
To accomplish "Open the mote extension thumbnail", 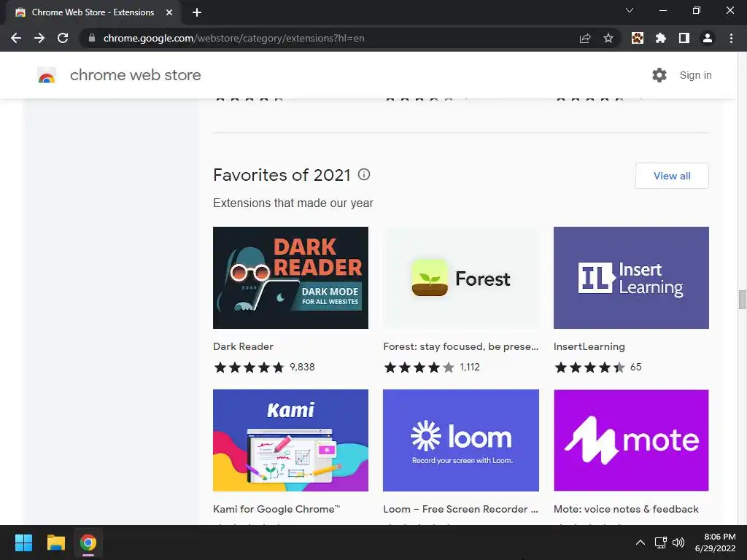I will tap(631, 440).
